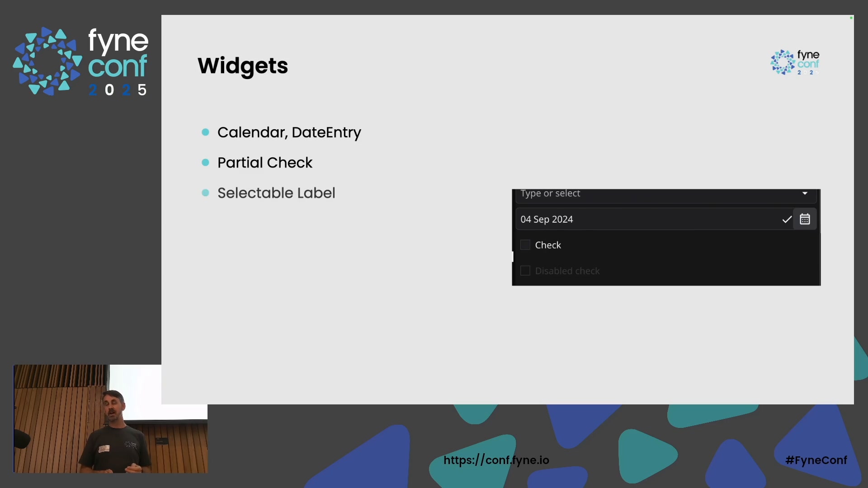
Task: Click bullet dot beside Partial Check
Action: 205,163
